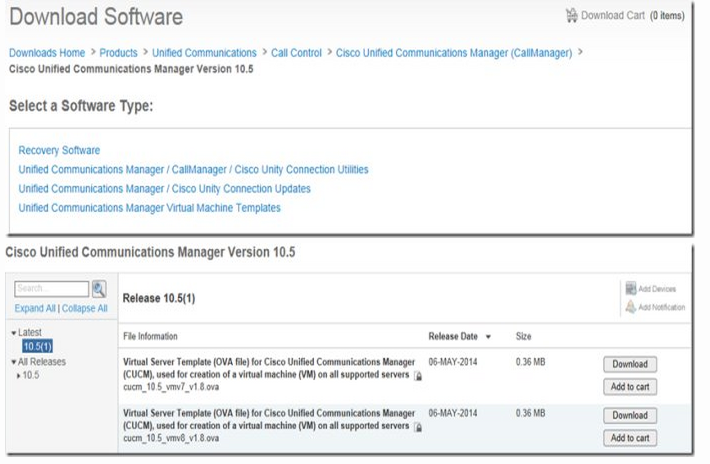This screenshot has height=464, width=710.
Task: Click the release Search input field
Action: pos(52,288)
